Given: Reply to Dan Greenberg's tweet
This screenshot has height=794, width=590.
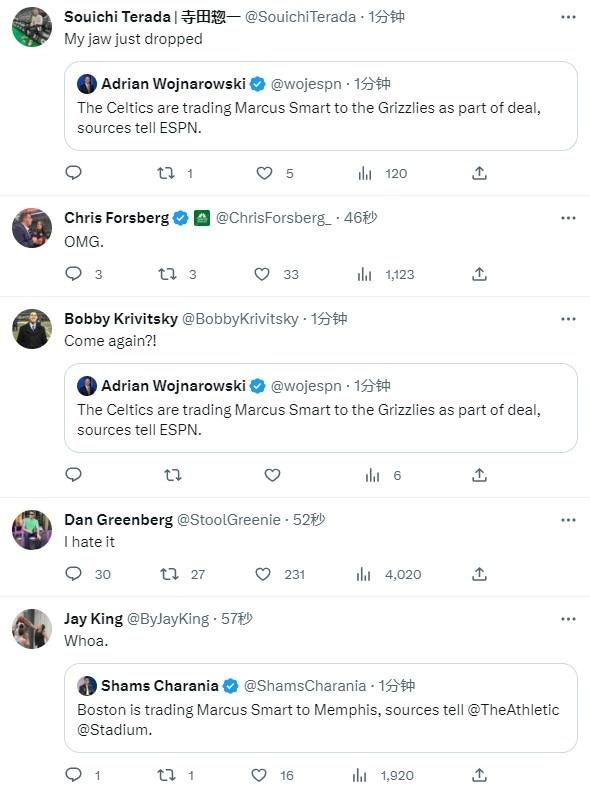Looking at the screenshot, I should click(73, 574).
